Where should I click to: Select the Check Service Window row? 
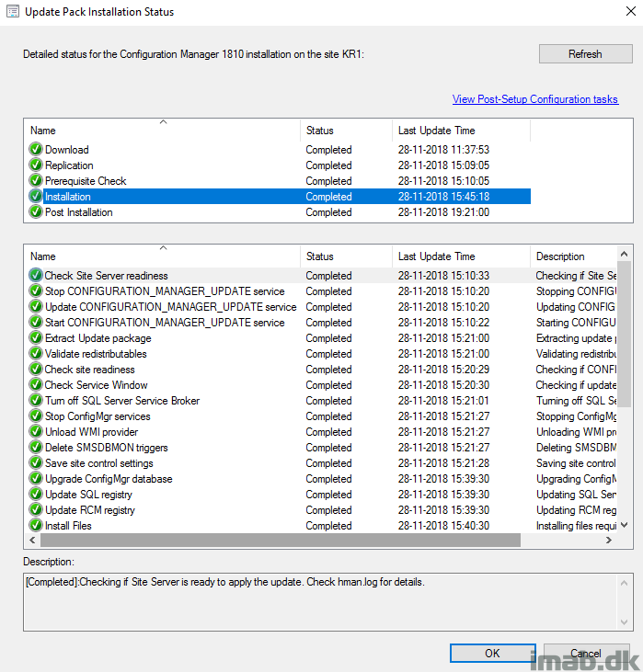pos(321,385)
